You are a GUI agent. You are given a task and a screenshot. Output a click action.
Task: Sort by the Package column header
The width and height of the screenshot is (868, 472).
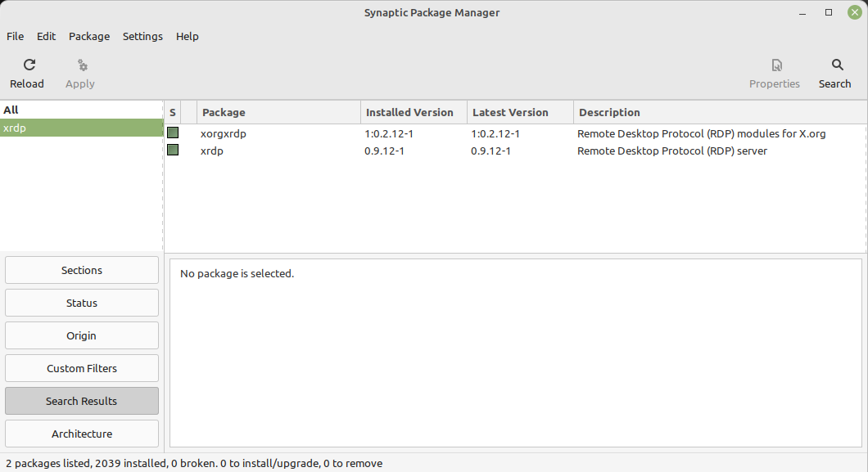click(278, 113)
